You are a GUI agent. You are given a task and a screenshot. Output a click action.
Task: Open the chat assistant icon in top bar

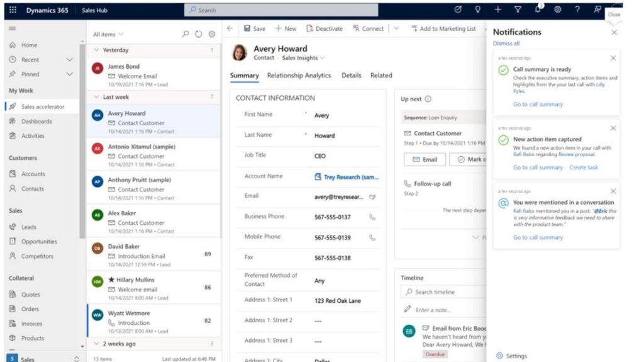click(597, 9)
